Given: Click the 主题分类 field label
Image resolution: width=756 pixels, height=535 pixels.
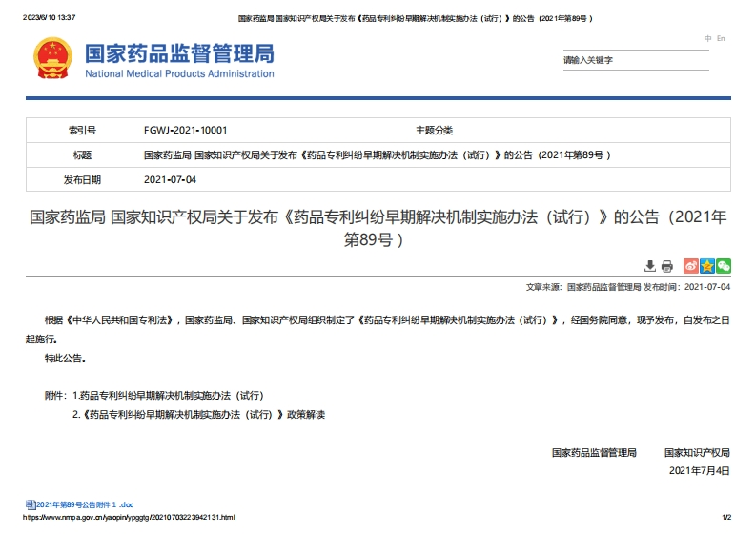Looking at the screenshot, I should (434, 130).
